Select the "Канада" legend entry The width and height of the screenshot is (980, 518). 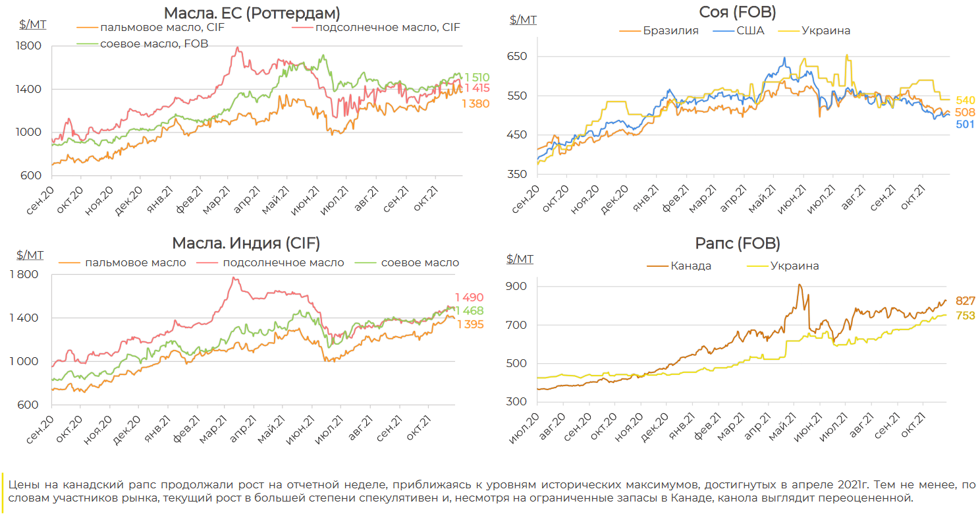[680, 266]
